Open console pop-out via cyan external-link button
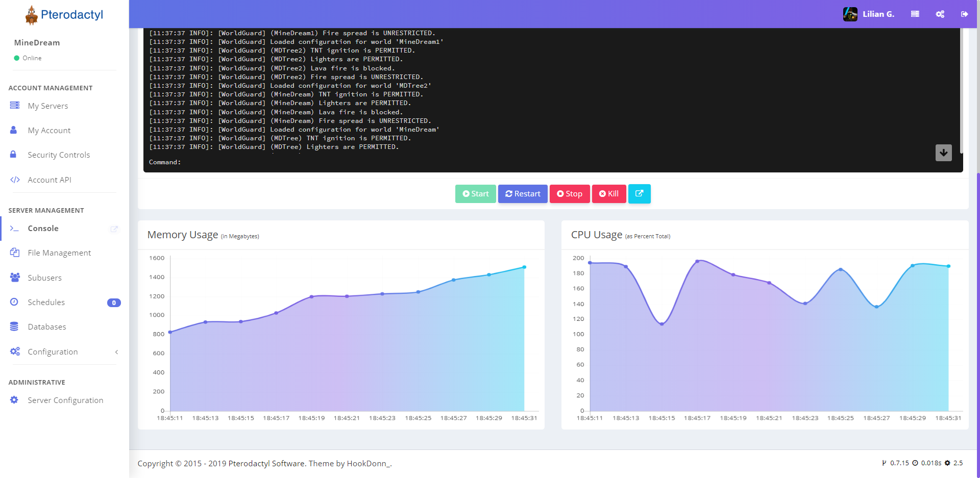The width and height of the screenshot is (980, 478). pos(639,194)
